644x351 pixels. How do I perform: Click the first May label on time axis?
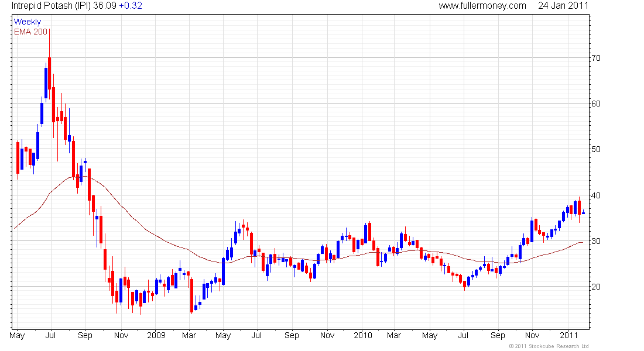(17, 336)
